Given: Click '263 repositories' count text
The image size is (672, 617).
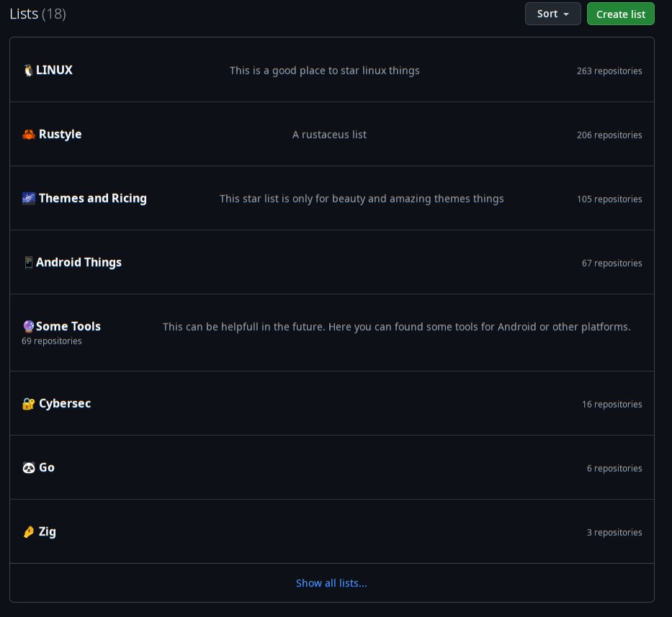Looking at the screenshot, I should click(609, 71).
